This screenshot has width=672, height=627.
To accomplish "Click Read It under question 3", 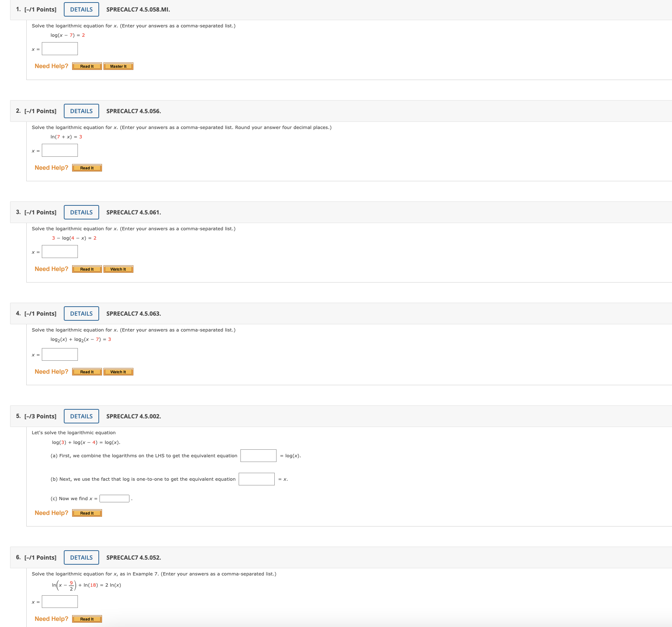I will (x=87, y=269).
